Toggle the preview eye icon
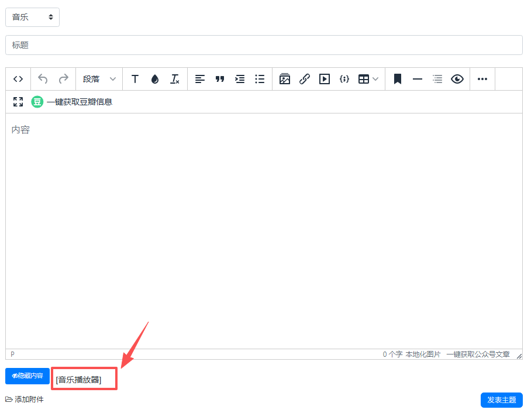This screenshot has height=420, width=531. pyautogui.click(x=457, y=79)
